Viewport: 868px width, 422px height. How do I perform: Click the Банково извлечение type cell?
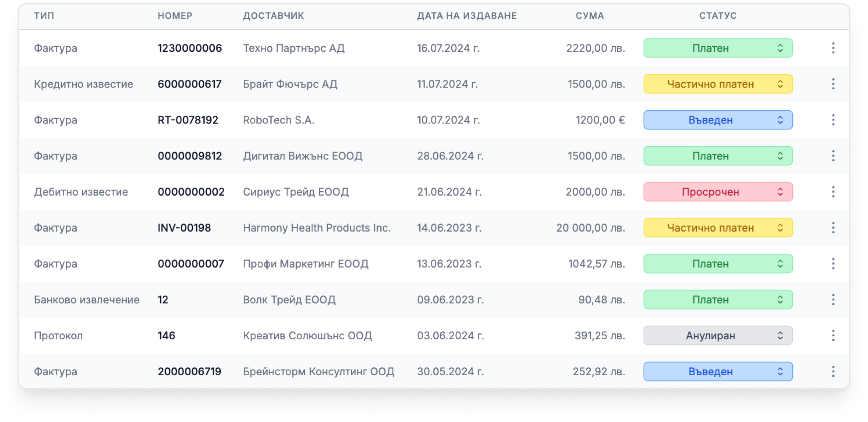click(x=87, y=300)
